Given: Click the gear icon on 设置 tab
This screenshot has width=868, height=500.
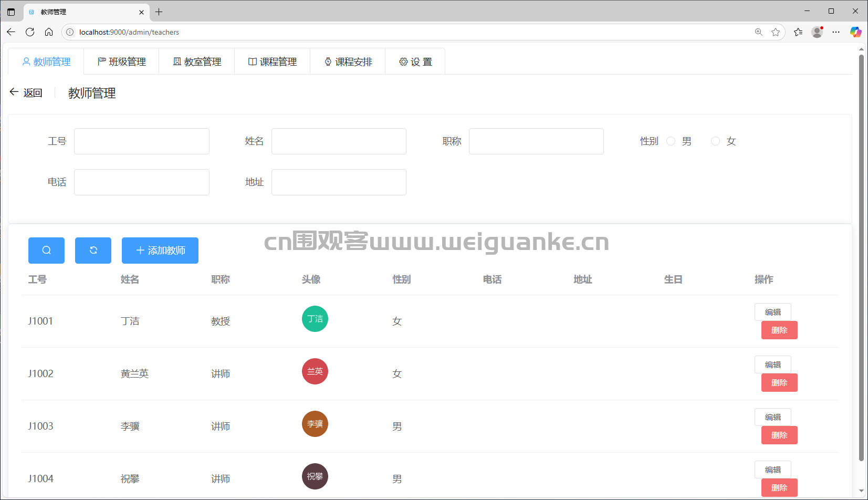Looking at the screenshot, I should [x=403, y=61].
